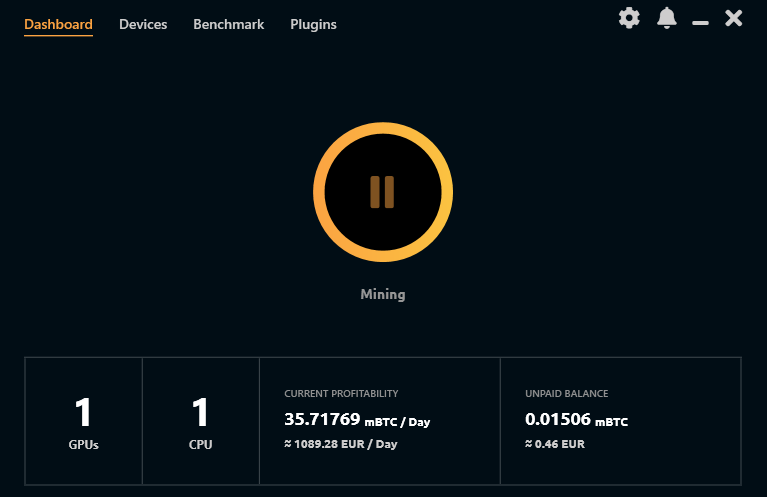The width and height of the screenshot is (767, 497).
Task: Click the pause bars icon
Action: pos(382,192)
